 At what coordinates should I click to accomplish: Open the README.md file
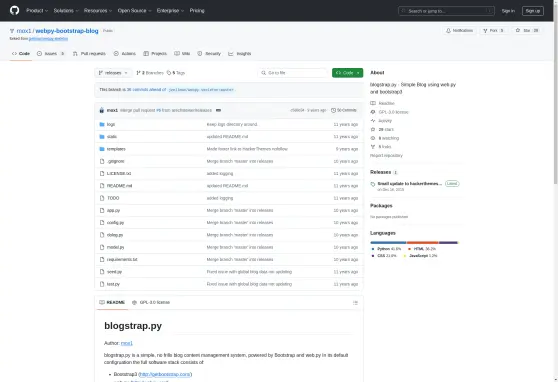coord(120,186)
